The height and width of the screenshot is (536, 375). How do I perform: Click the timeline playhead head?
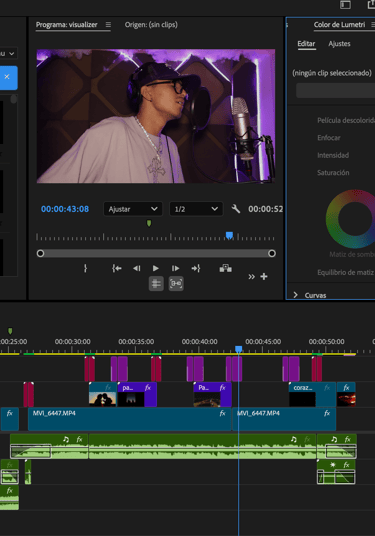pos(239,349)
